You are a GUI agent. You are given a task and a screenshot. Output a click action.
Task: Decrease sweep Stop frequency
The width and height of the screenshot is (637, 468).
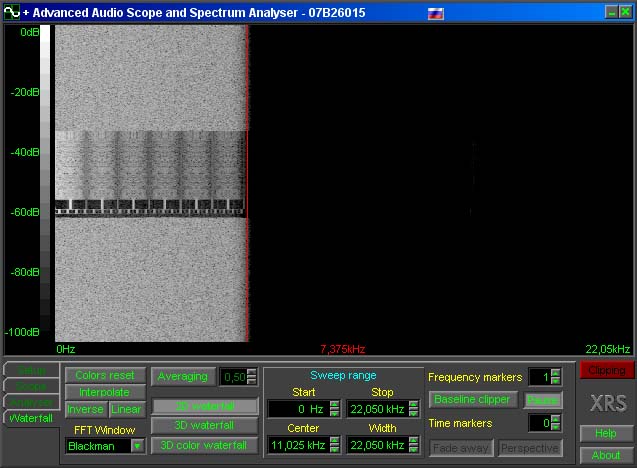coord(414,413)
